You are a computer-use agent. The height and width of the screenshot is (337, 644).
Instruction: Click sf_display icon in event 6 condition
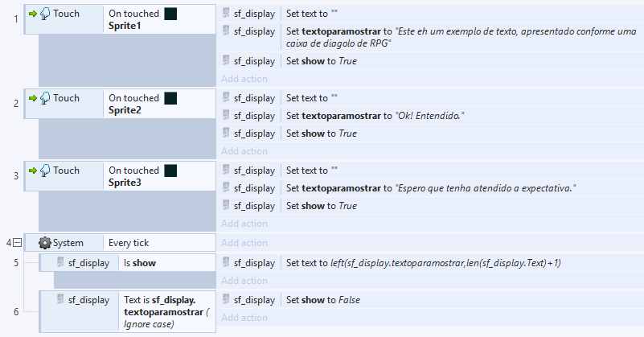pyautogui.click(x=61, y=300)
